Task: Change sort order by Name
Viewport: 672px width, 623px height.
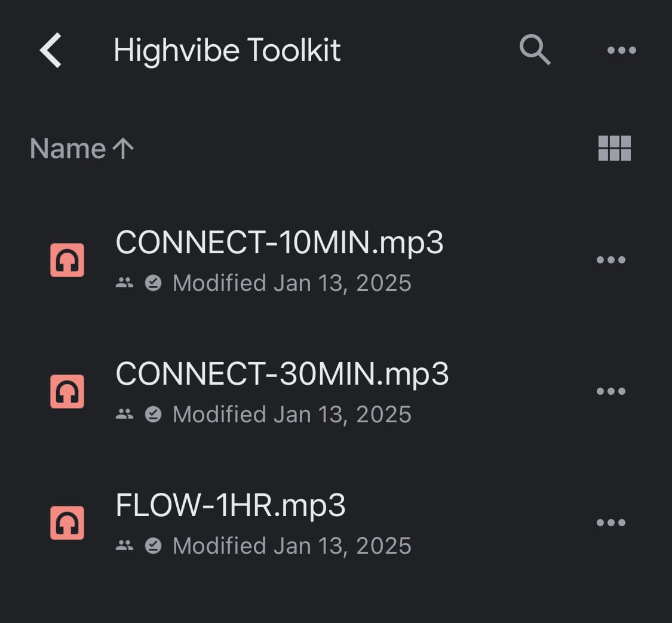Action: tap(67, 148)
